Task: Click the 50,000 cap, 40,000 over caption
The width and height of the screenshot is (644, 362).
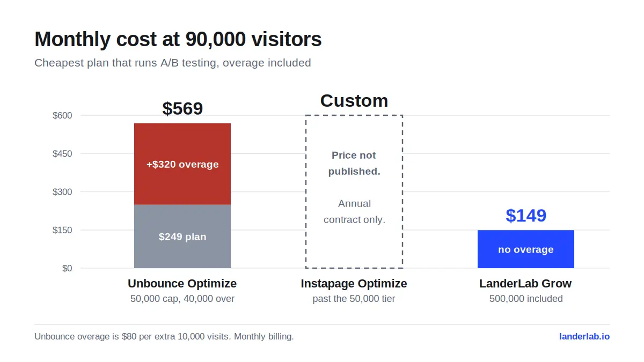Action: (182, 299)
